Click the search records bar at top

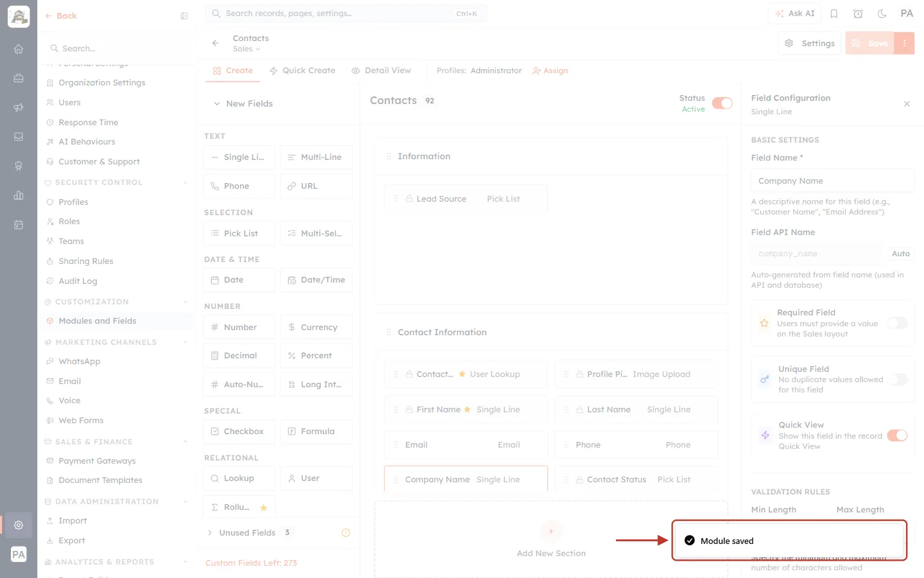(x=346, y=13)
